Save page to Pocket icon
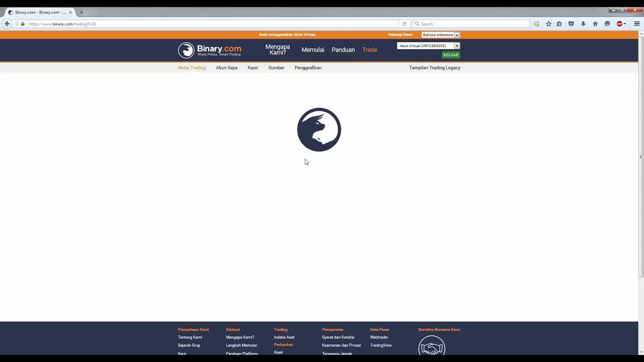 point(571,24)
